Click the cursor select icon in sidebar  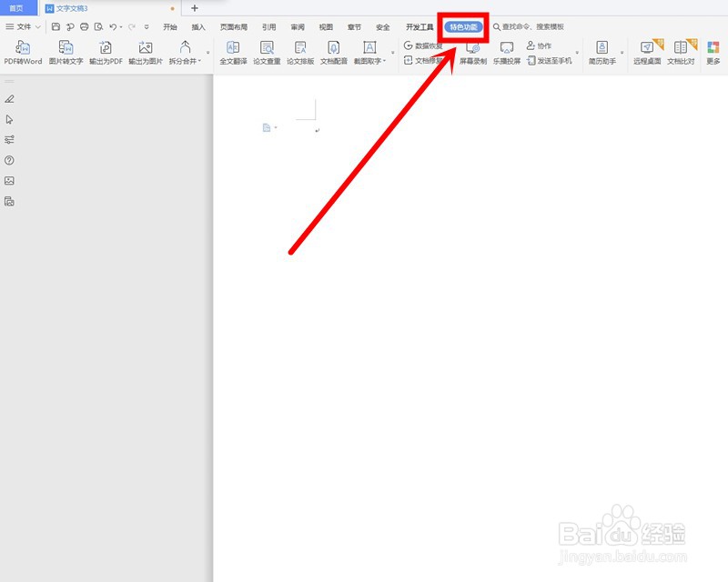click(9, 119)
